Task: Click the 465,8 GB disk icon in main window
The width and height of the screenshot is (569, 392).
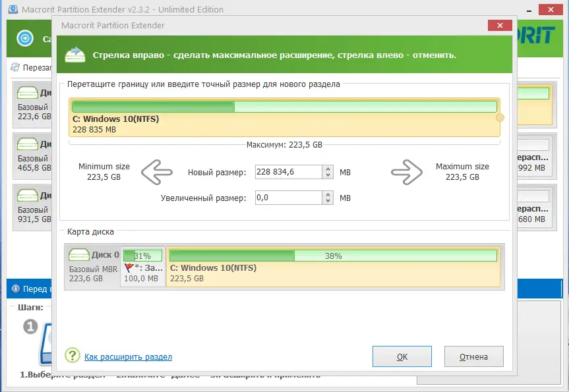Action: click(x=28, y=144)
